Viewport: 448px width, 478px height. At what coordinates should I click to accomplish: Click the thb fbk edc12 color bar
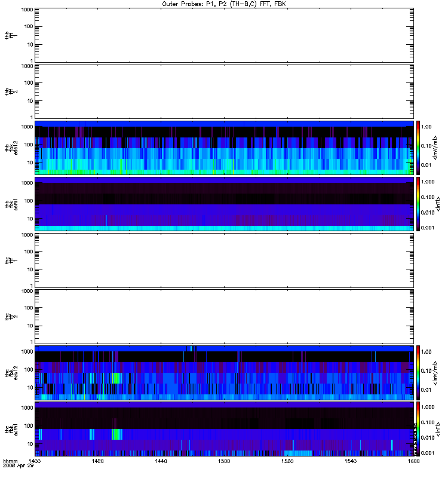pos(418,148)
